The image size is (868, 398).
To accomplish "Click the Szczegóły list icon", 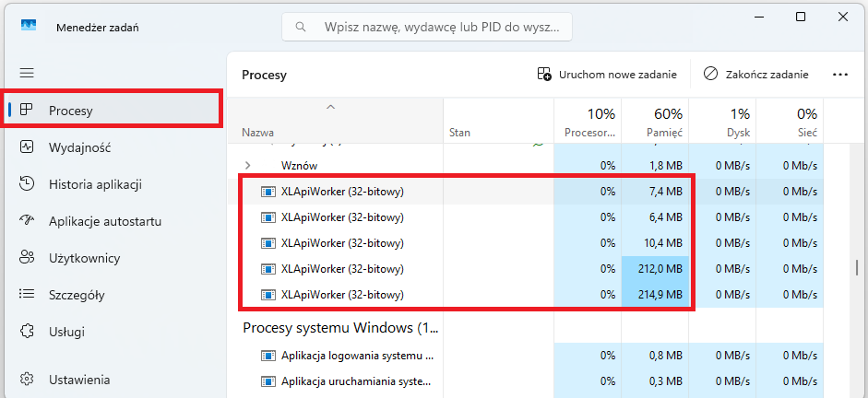I will [x=27, y=294].
